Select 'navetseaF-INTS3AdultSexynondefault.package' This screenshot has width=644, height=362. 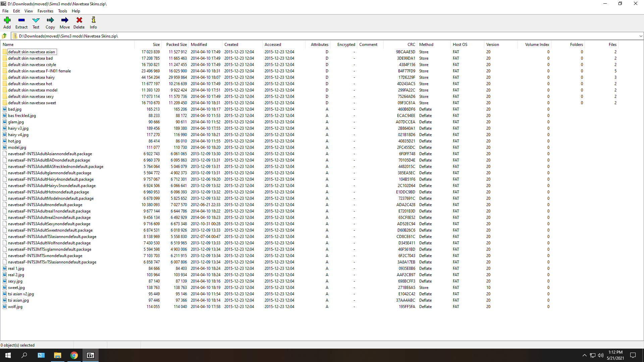click(49, 224)
